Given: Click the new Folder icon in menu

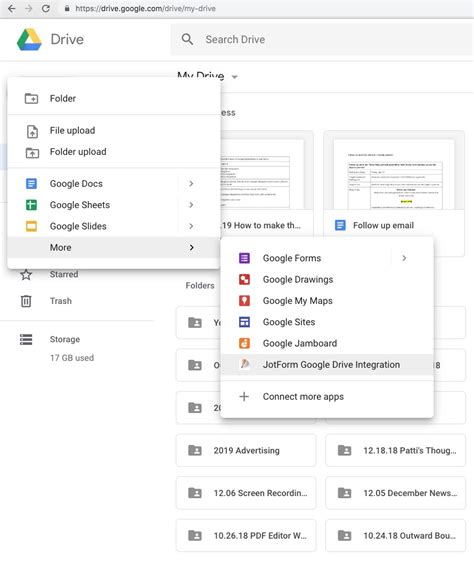Looking at the screenshot, I should 31,98.
